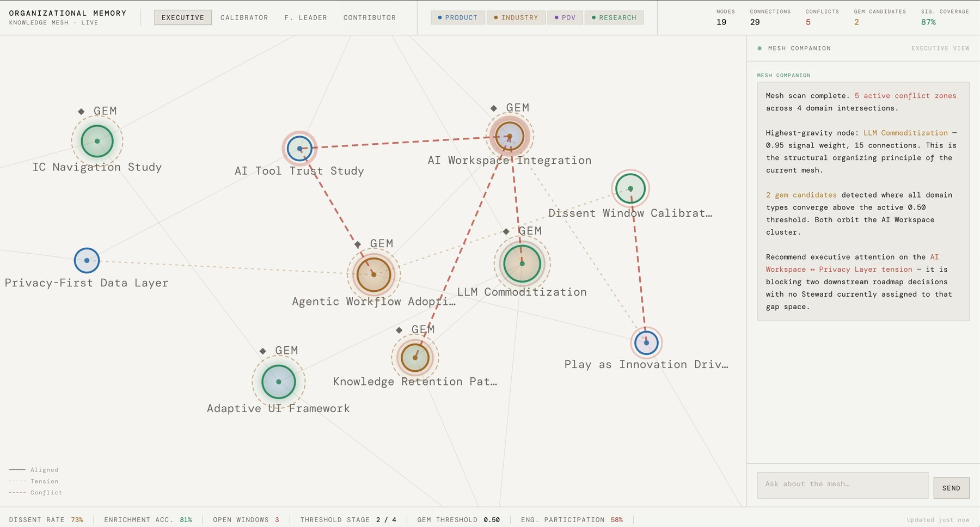Click the AI Tool Trust Study label
The width and height of the screenshot is (980, 527).
click(299, 171)
